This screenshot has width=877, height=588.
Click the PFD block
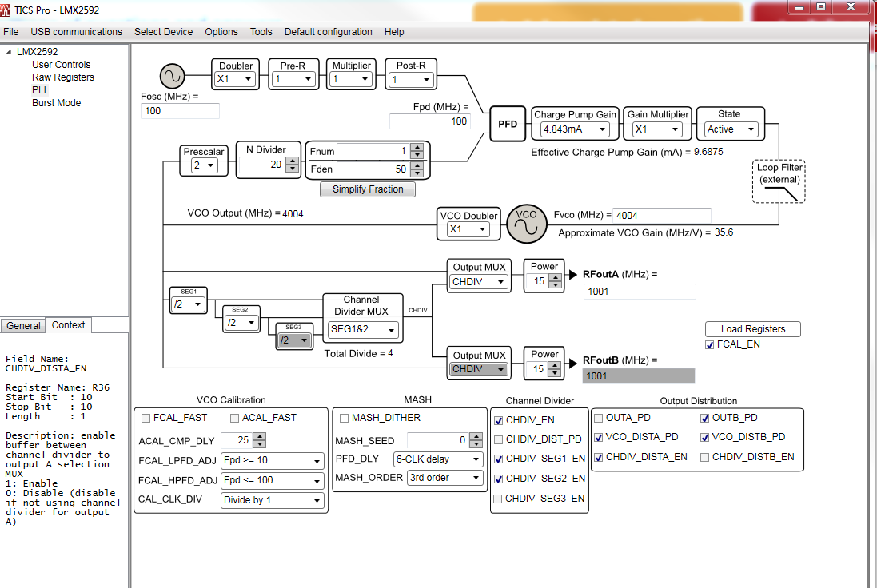pos(508,124)
